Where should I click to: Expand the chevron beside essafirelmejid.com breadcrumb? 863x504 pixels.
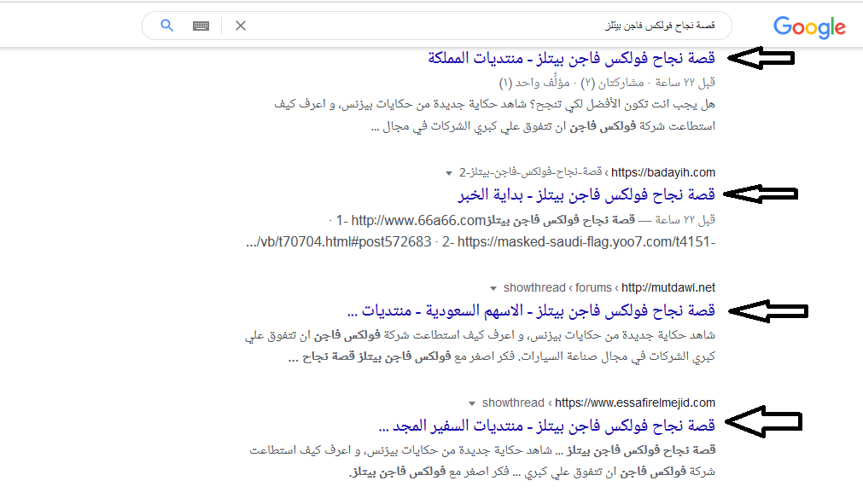click(x=472, y=403)
